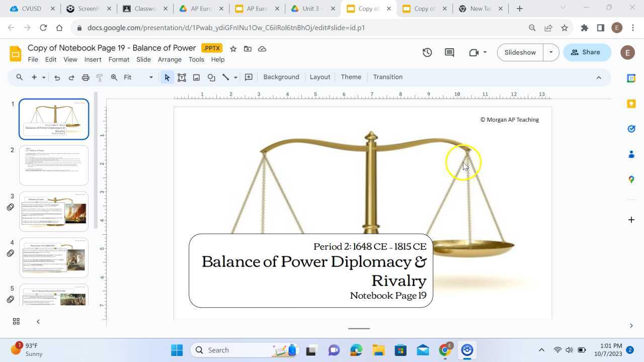Open the new slide layout dropdown
This screenshot has width=644, height=362.
pyautogui.click(x=43, y=77)
